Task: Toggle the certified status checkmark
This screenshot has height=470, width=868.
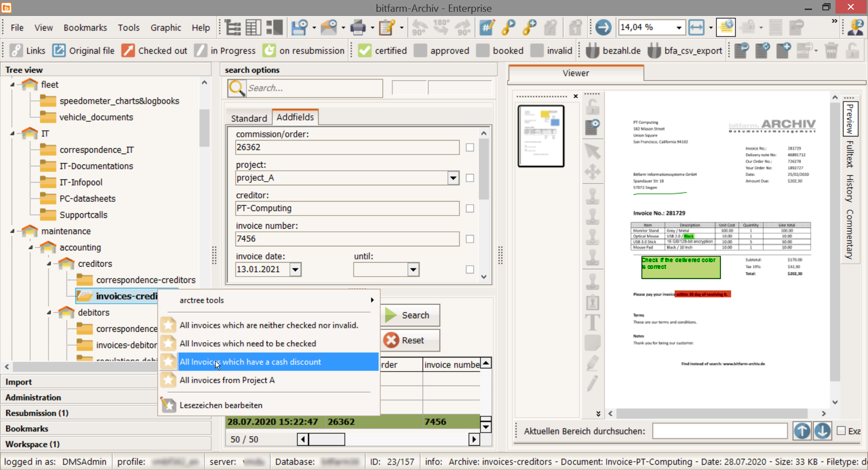Action: (364, 51)
